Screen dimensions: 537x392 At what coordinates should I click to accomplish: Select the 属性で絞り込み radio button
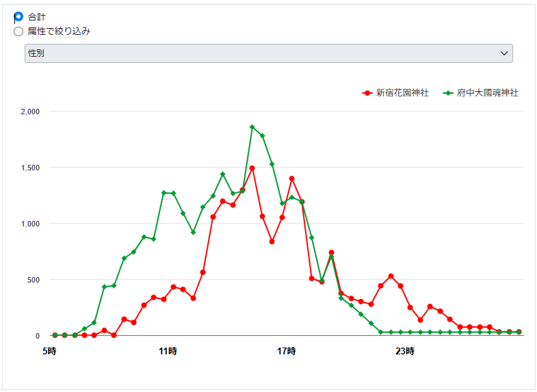tap(18, 31)
